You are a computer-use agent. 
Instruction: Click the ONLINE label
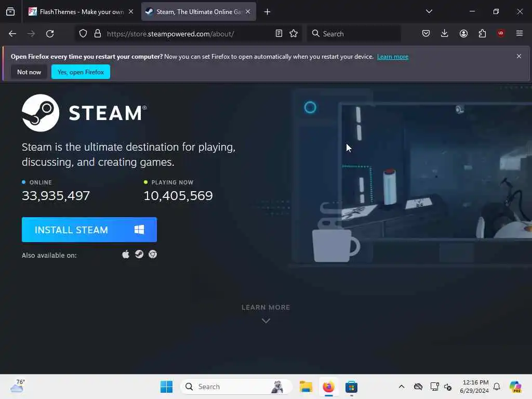pos(41,182)
